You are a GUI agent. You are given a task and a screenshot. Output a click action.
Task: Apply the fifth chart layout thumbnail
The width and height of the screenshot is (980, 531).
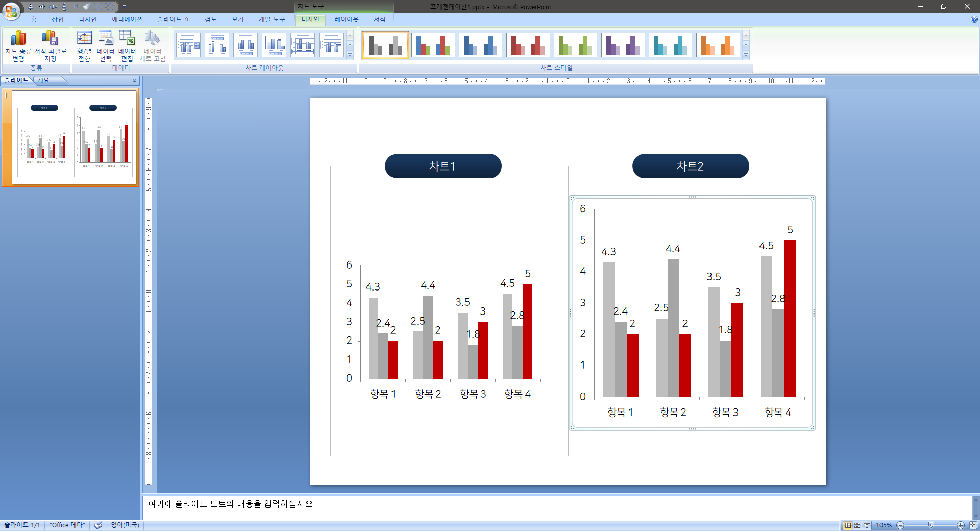tap(303, 45)
